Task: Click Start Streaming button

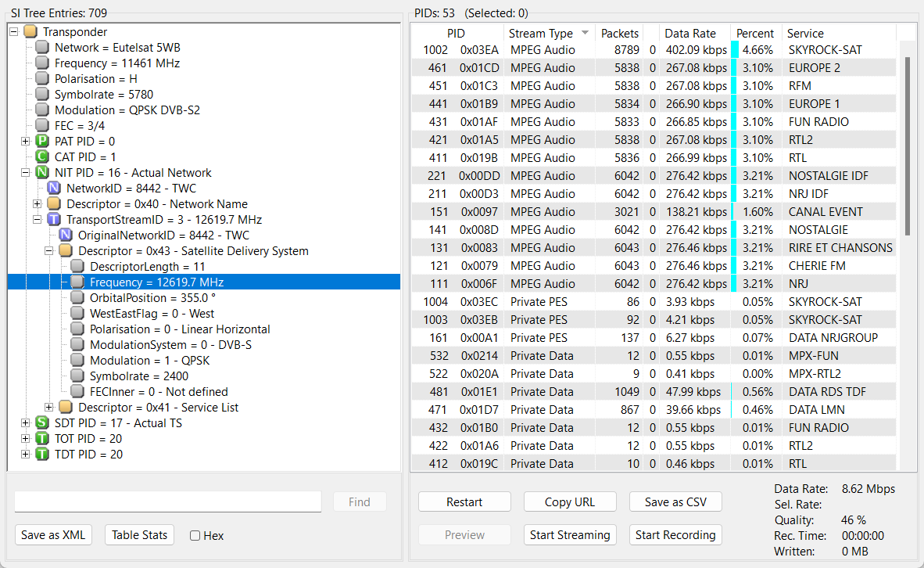Action: click(x=570, y=535)
